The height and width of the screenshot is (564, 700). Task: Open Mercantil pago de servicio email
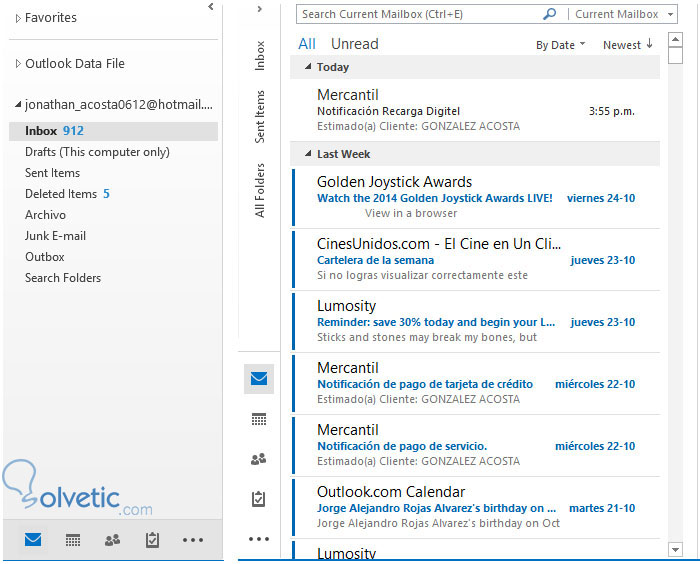point(475,446)
